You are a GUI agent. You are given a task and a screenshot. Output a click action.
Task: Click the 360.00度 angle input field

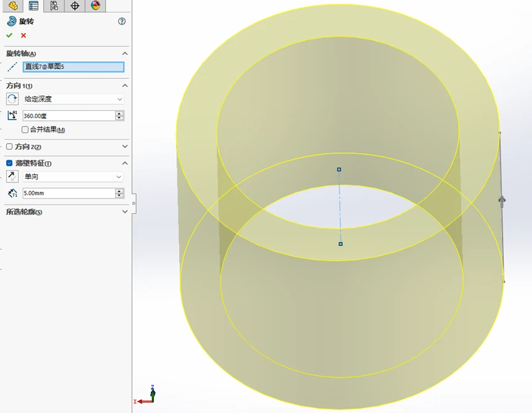click(x=69, y=116)
